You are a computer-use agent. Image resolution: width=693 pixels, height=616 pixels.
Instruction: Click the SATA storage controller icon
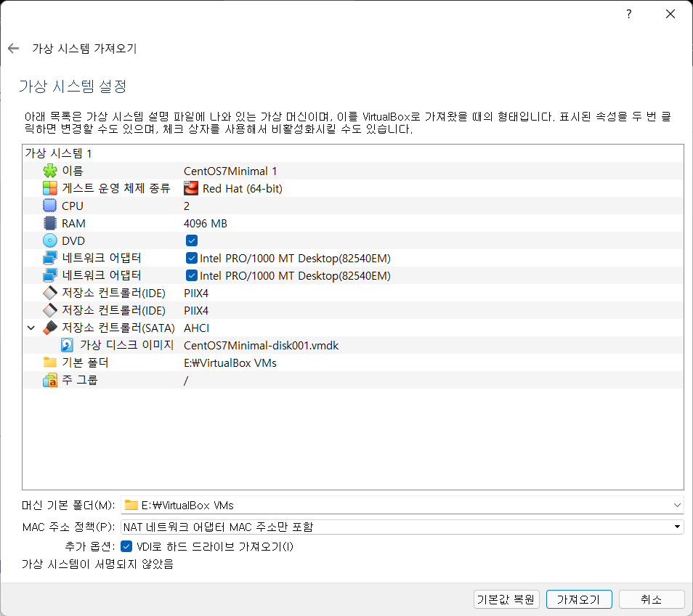point(50,328)
